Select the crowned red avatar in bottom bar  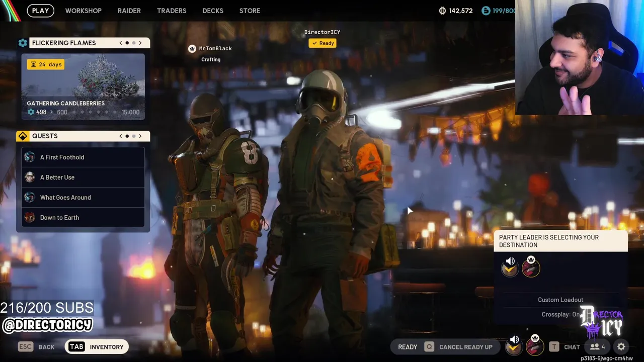pos(535,346)
